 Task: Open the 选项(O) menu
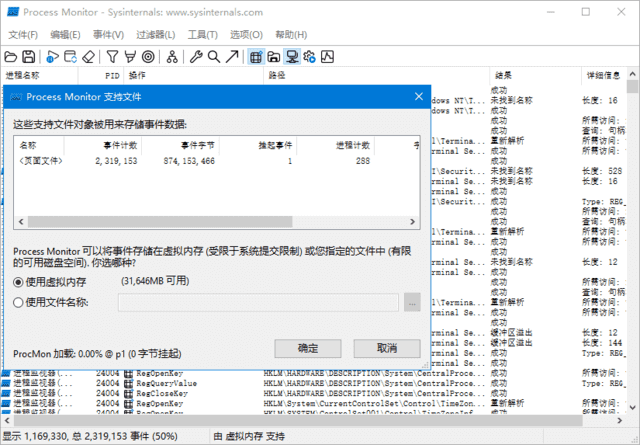click(246, 35)
